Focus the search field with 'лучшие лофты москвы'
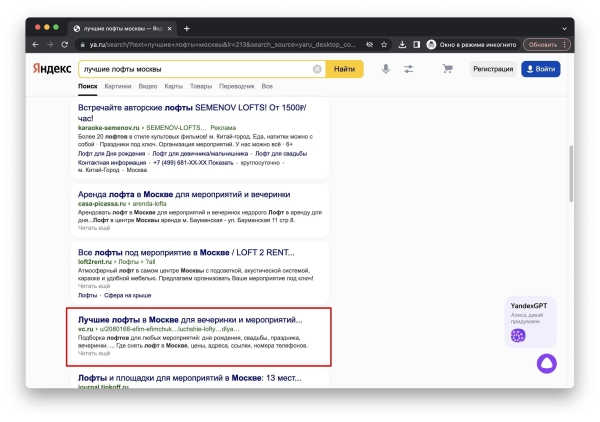600x422 pixels. (x=195, y=69)
